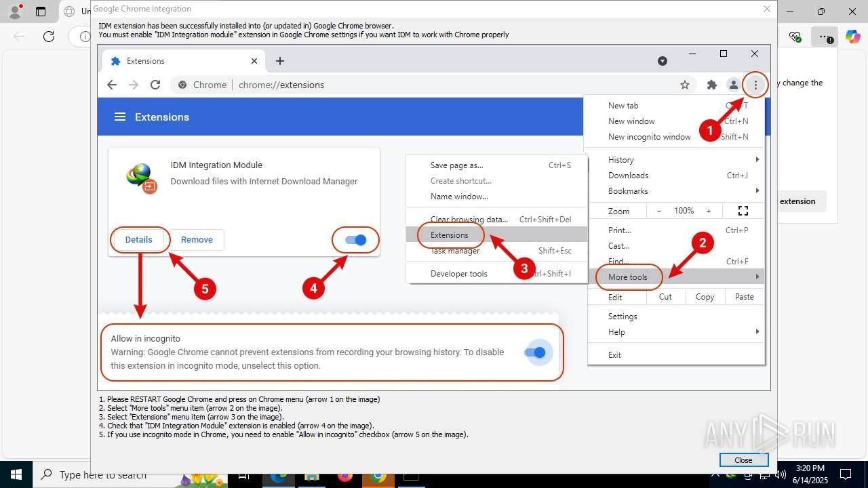Dismiss the IDM dialog using its title-bar X
This screenshot has width=868, height=488.
pyautogui.click(x=767, y=9)
